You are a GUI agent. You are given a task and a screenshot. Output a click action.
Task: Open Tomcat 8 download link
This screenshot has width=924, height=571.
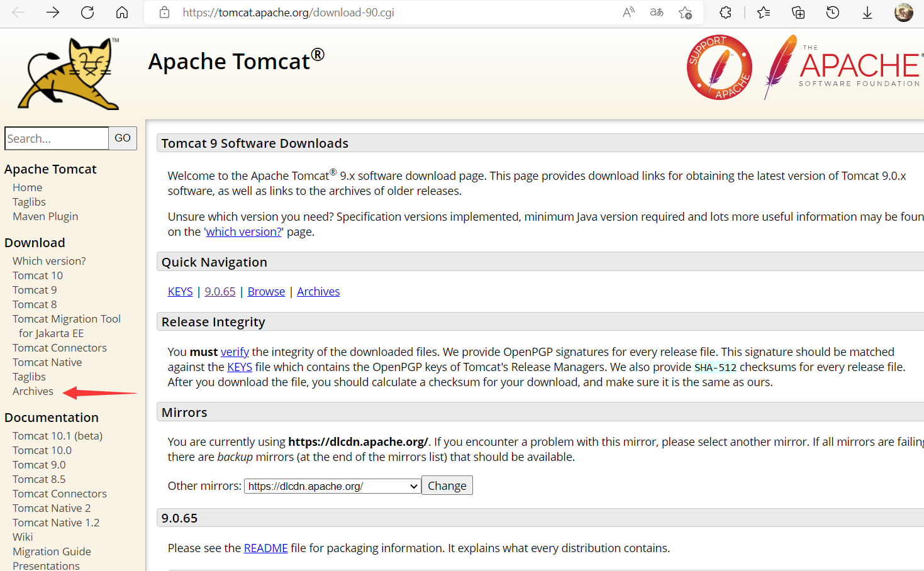click(35, 304)
